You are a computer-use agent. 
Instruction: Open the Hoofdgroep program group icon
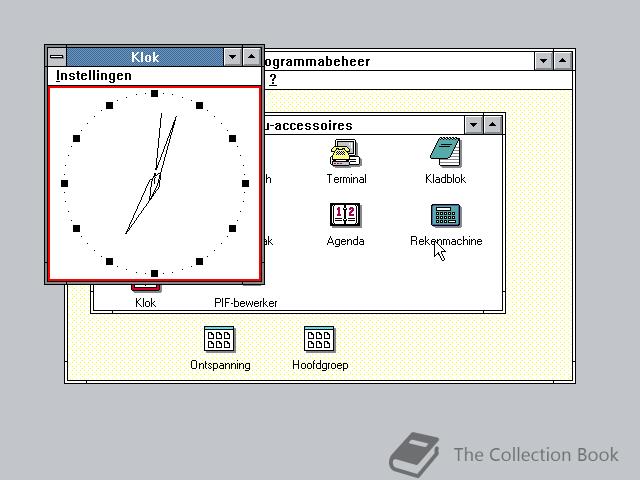coord(320,339)
